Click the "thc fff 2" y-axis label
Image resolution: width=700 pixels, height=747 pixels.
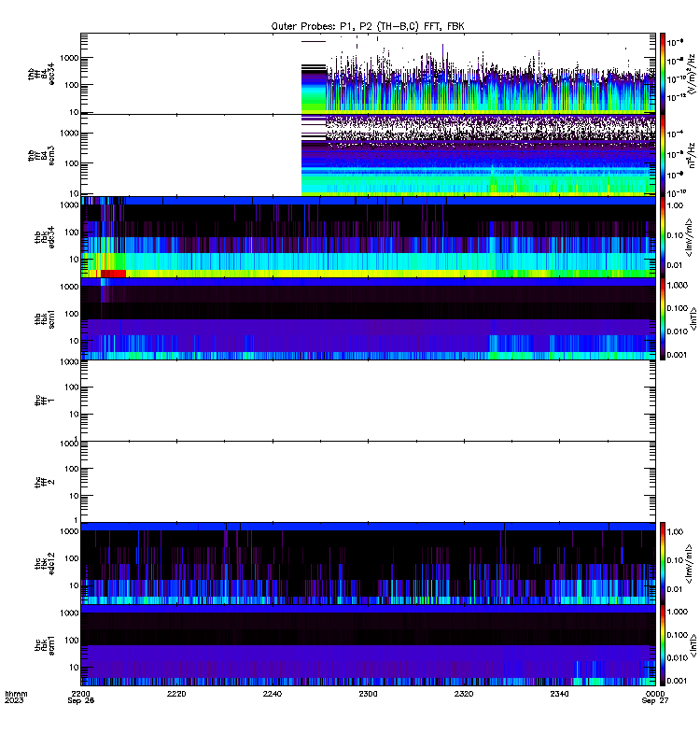tap(44, 482)
